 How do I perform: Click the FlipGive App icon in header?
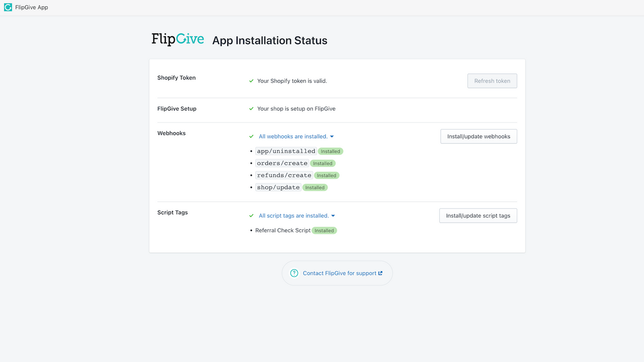coord(8,8)
